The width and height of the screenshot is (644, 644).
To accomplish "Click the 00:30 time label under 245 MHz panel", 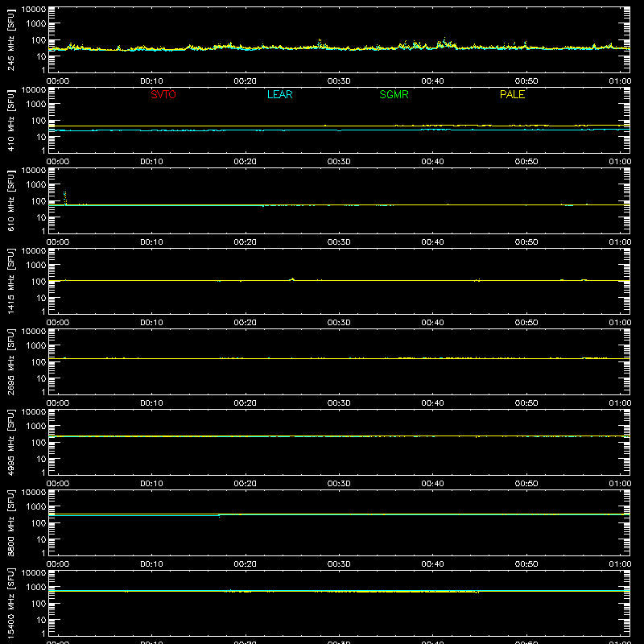I will coord(339,81).
